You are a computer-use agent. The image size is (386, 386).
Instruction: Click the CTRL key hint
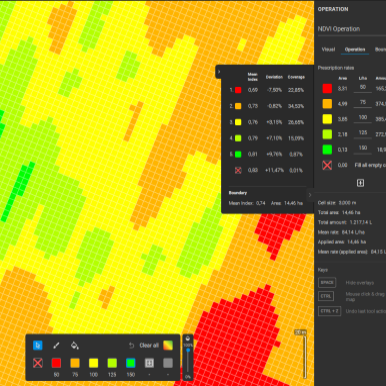point(326,296)
